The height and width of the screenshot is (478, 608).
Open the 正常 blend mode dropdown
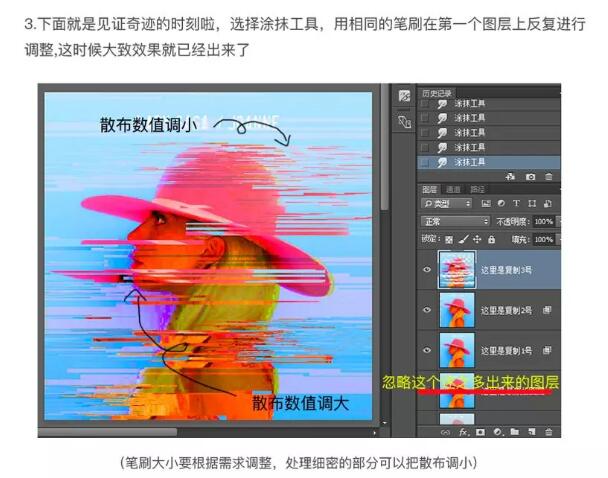click(x=455, y=221)
